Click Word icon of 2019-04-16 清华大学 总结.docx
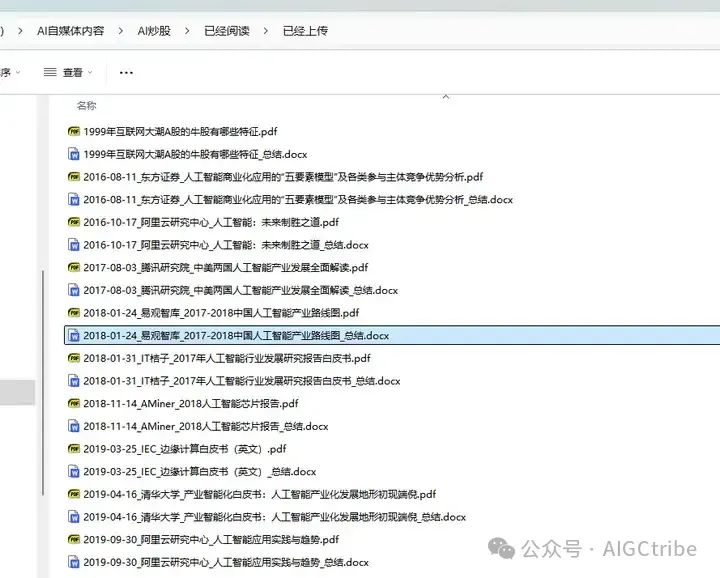This screenshot has width=720, height=578. click(74, 517)
